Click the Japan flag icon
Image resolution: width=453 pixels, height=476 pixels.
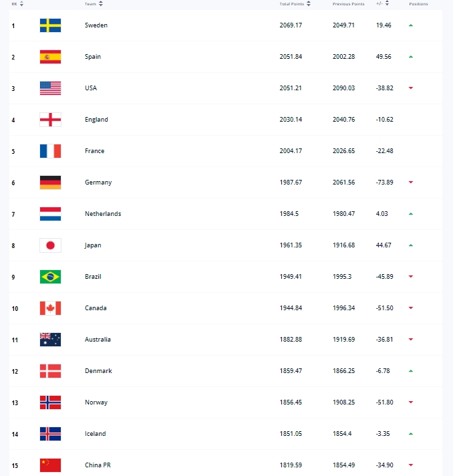(50, 245)
